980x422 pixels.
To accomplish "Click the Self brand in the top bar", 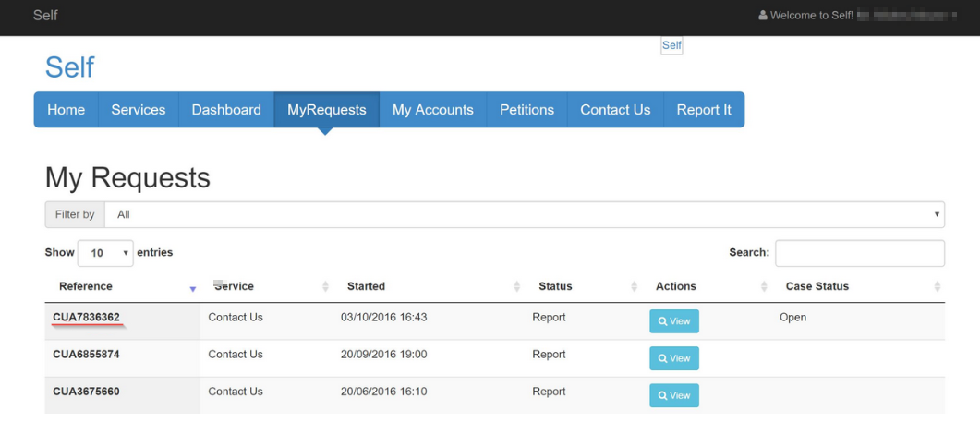I will click(45, 15).
